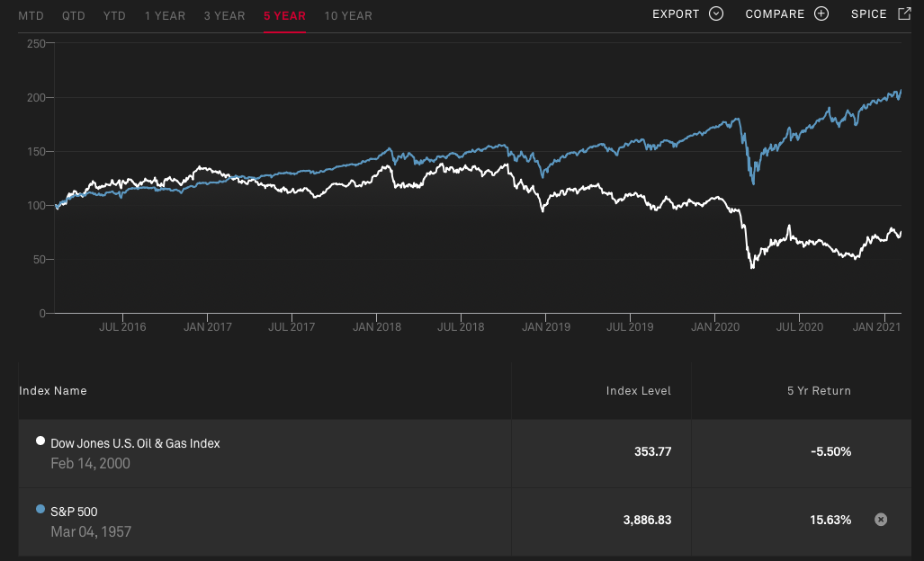This screenshot has width=924, height=561.
Task: Click the JAN 2018 axis label
Action: 377,326
